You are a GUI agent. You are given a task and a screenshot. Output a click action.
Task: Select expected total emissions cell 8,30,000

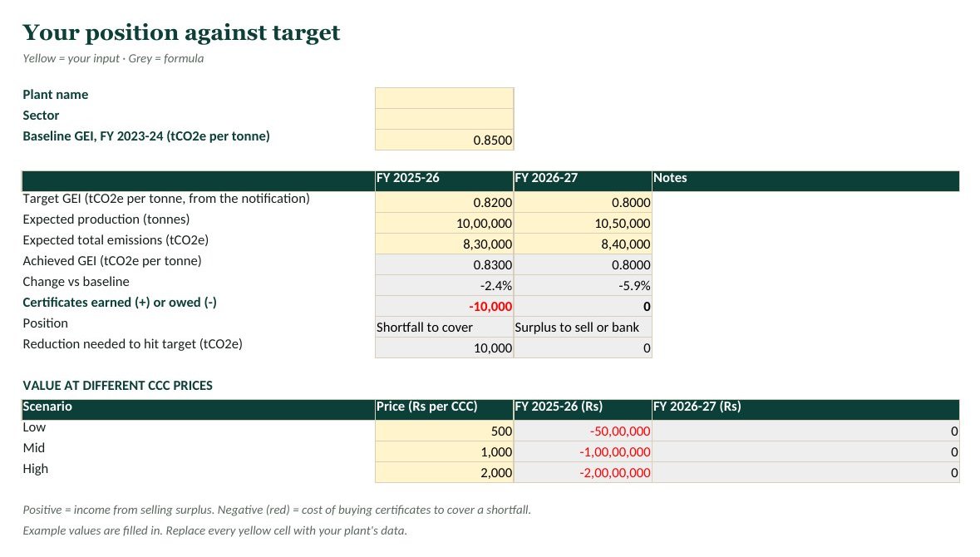coord(445,244)
